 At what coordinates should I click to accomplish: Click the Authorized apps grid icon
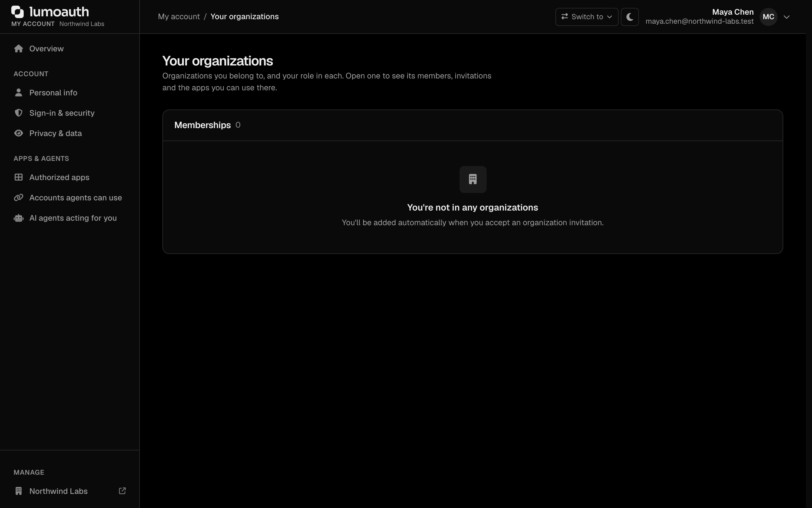(x=18, y=177)
